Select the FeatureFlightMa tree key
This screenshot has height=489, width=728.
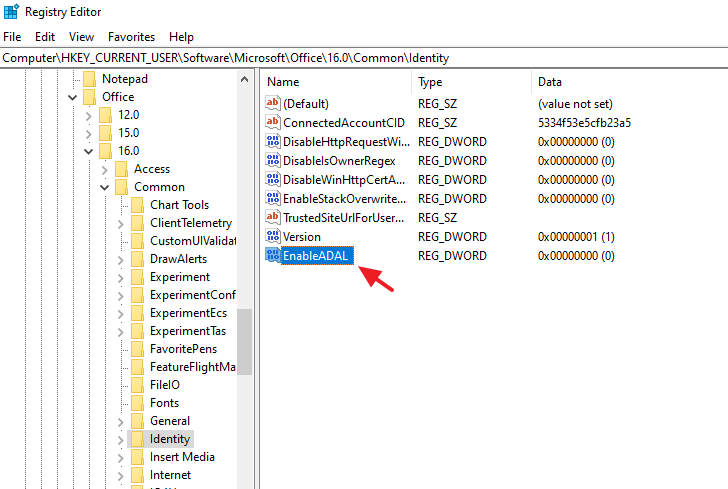193,367
